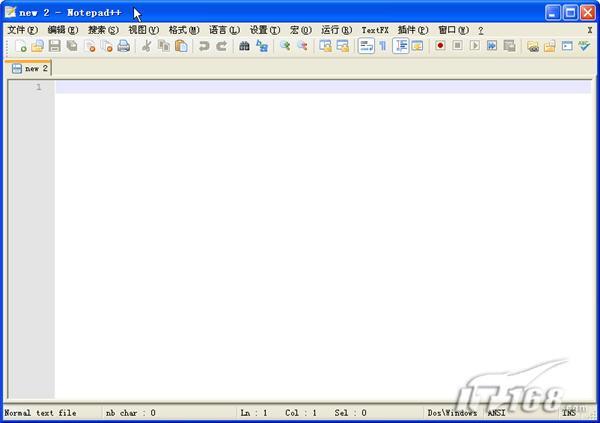600x423 pixels.
Task: Click 'Dos\Windows' line ending status field
Action: coord(452,413)
